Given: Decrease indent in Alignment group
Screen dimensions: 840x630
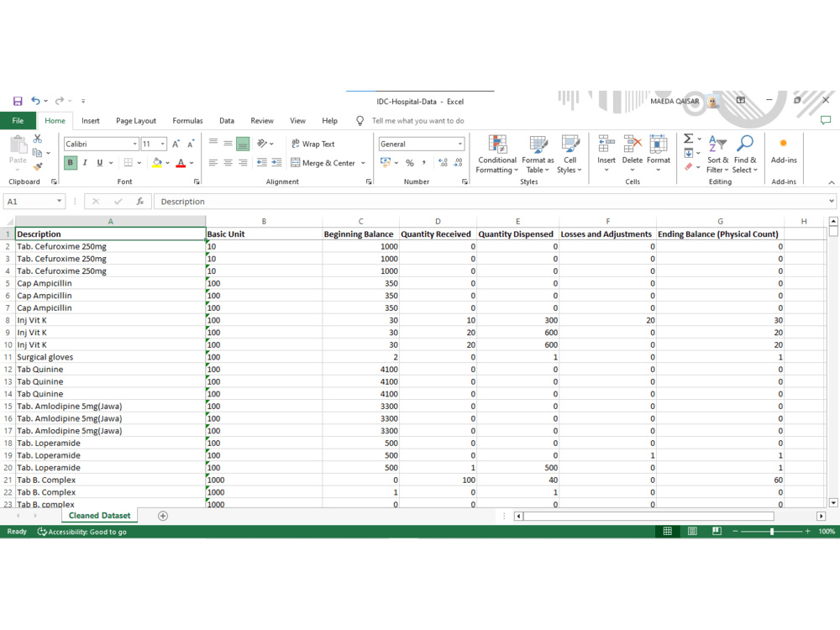Looking at the screenshot, I should point(262,162).
